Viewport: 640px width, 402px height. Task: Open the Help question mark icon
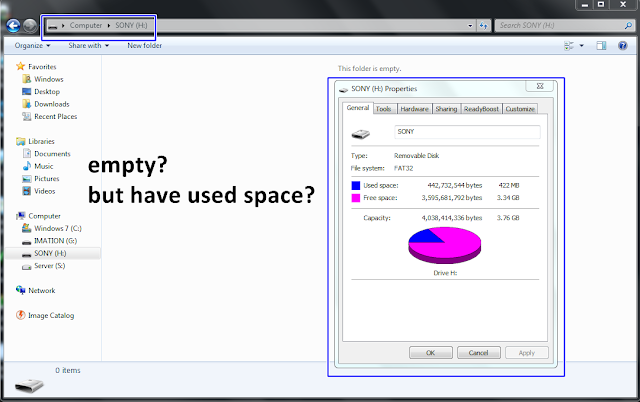point(622,46)
